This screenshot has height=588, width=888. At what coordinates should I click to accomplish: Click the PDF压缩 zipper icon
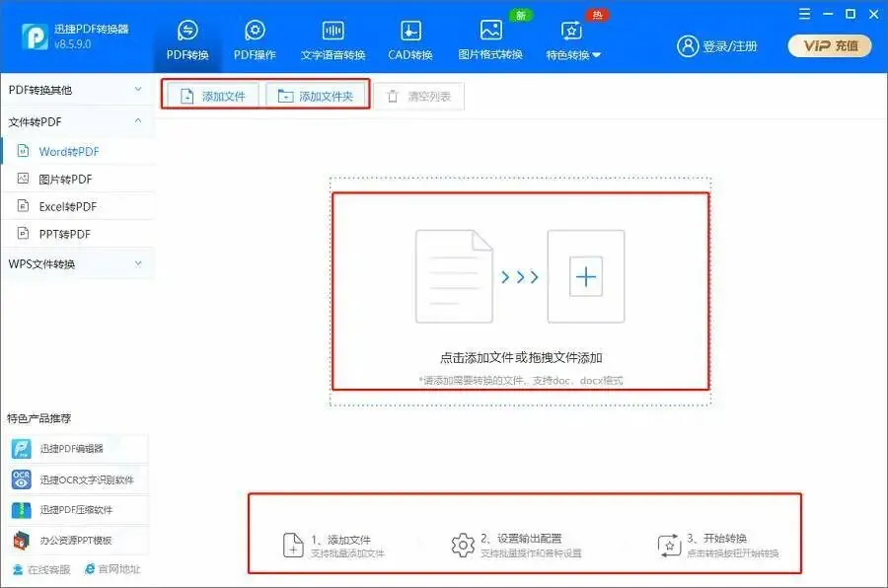pos(22,510)
